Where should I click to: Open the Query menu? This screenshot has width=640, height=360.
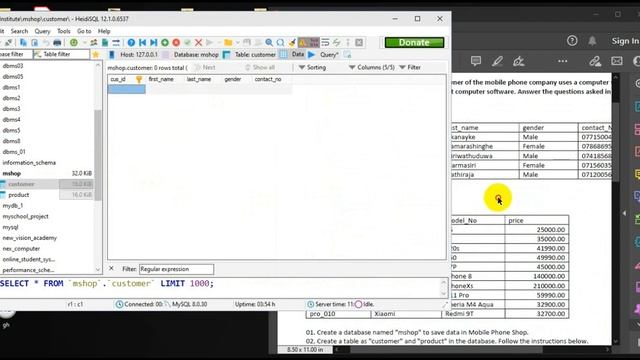click(42, 31)
